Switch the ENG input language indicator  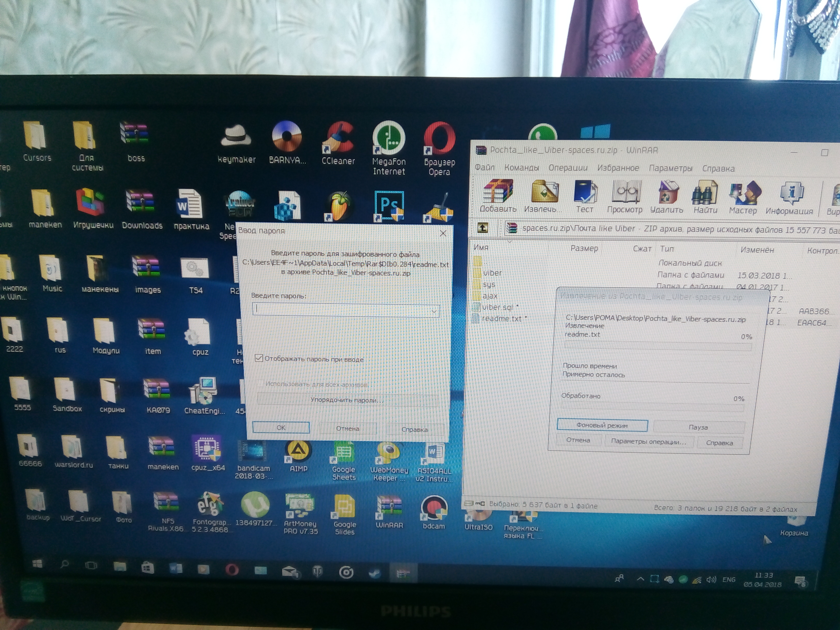coord(729,580)
